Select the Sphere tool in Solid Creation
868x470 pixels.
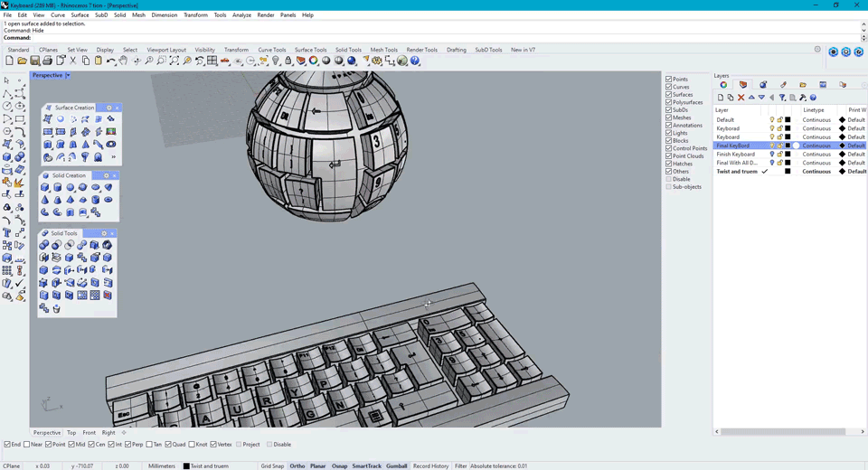click(x=71, y=188)
